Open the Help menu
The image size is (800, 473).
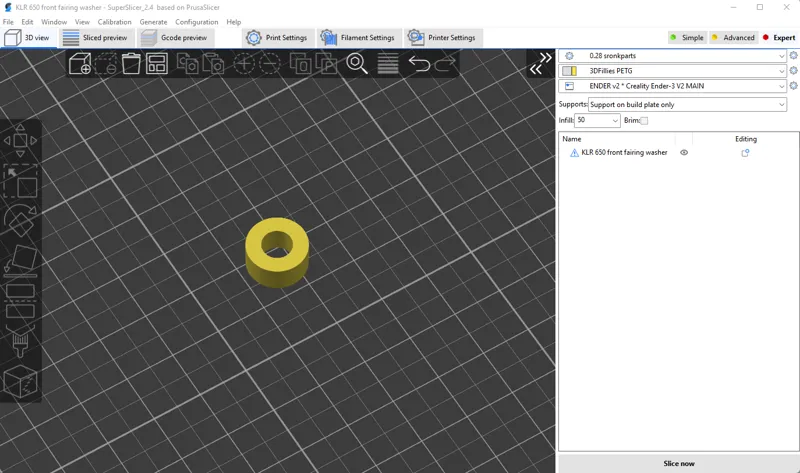tap(234, 22)
